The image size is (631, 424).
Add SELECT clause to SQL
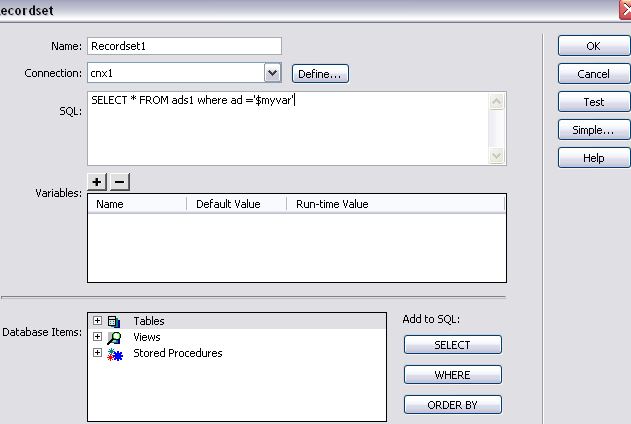pos(452,345)
